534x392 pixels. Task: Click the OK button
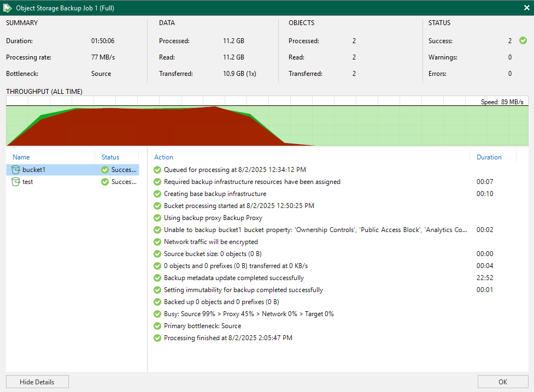click(x=503, y=382)
